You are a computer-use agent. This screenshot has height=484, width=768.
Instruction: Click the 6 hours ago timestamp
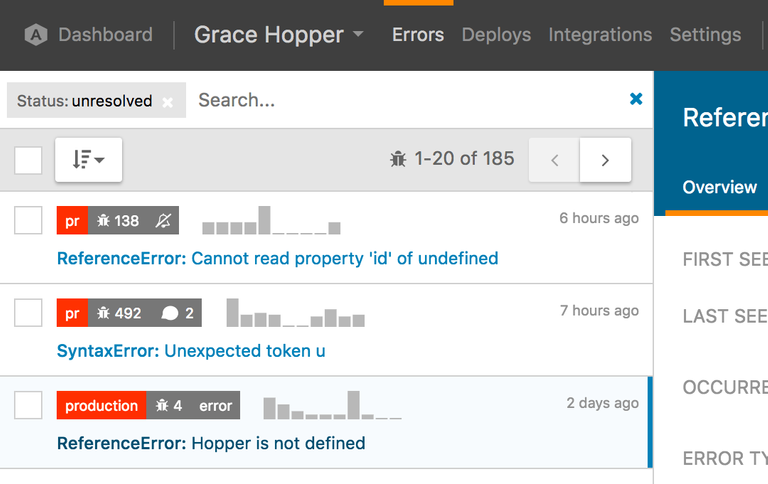click(599, 218)
